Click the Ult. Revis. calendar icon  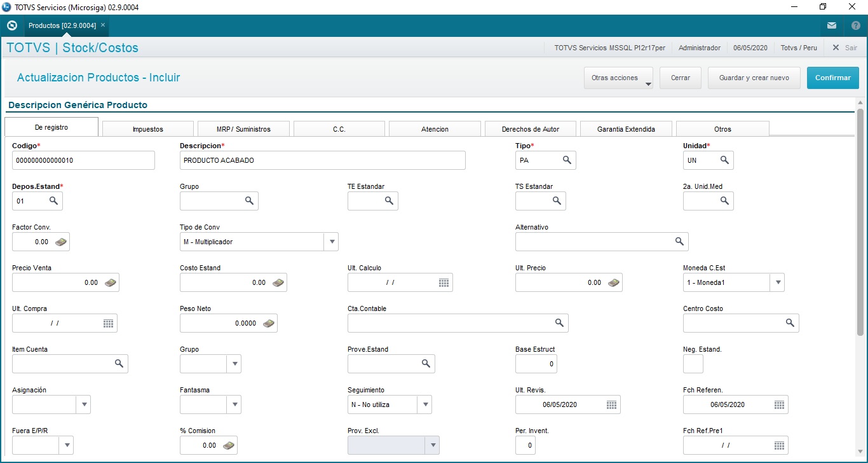coord(611,404)
